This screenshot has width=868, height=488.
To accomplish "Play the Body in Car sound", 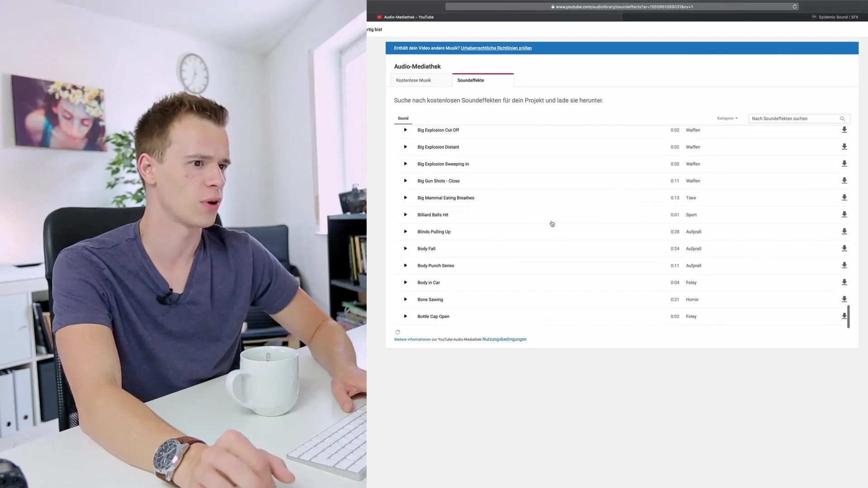I will [406, 282].
